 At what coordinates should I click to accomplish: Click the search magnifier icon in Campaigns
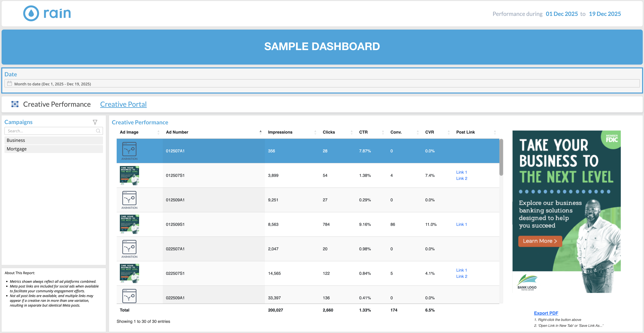[x=98, y=131]
